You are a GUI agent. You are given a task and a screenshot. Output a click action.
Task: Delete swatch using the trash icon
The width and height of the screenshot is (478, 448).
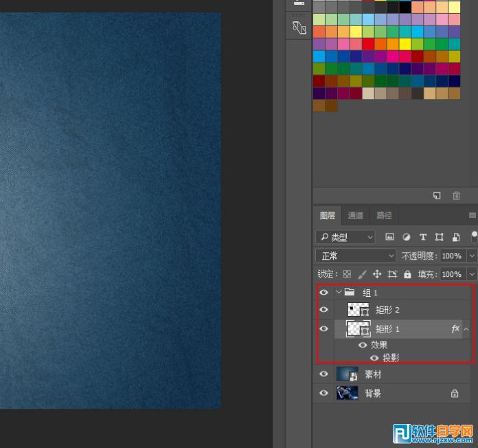tap(456, 196)
